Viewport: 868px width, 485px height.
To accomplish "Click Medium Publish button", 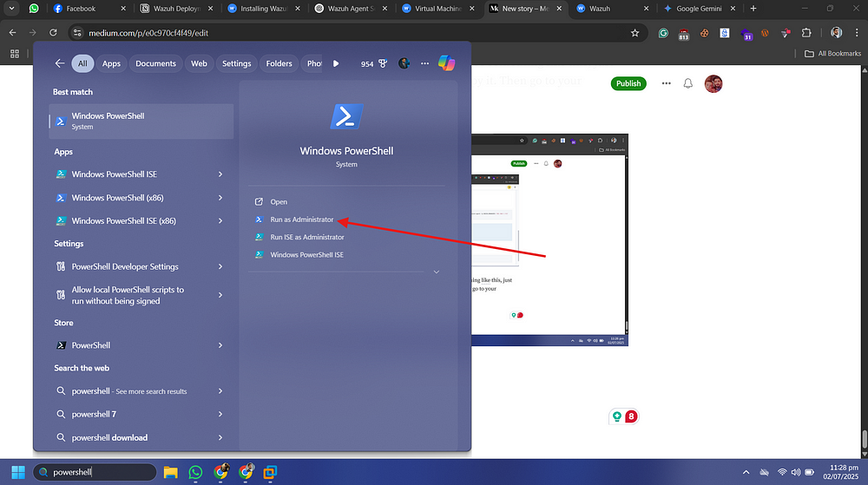I will point(628,83).
